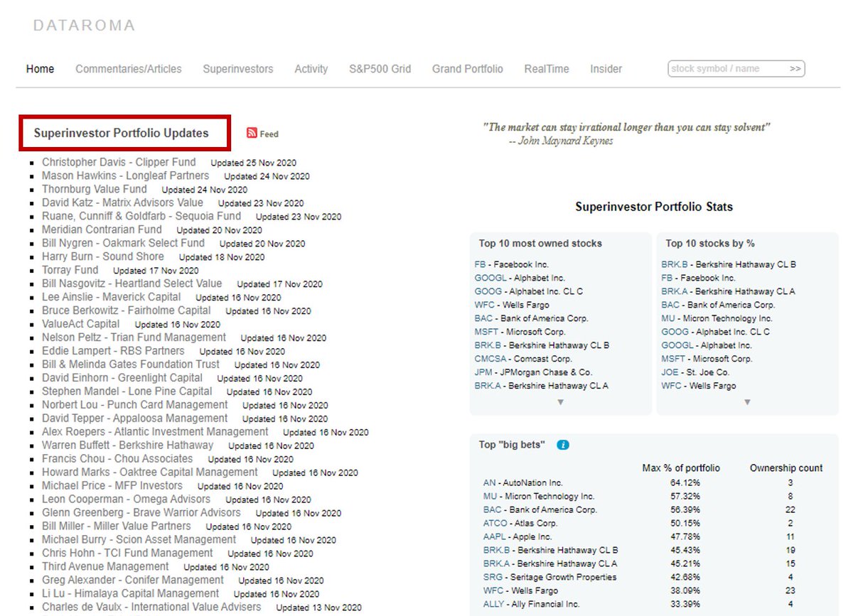Open Li Lu - Himalaya Capital Management
Viewport: 853px width, 616px height.
point(131,594)
